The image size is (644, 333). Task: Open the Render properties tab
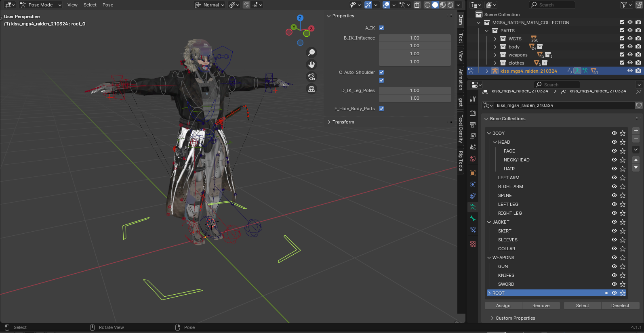click(x=473, y=113)
